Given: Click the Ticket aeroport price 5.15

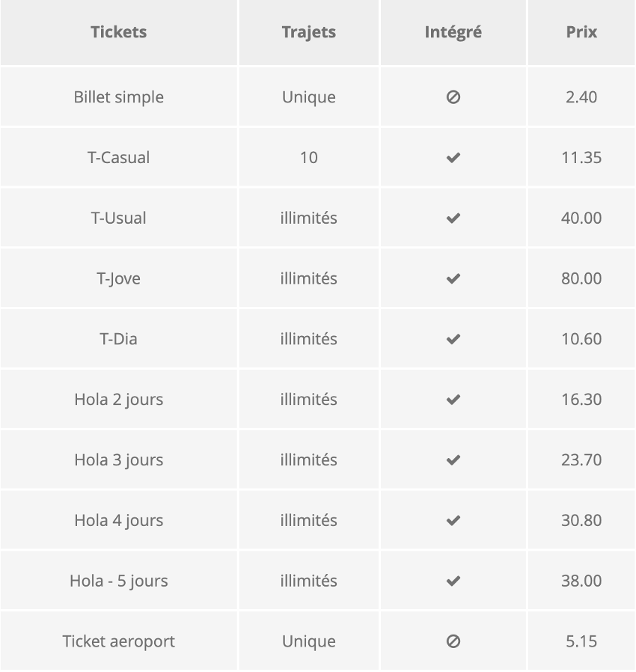Looking at the screenshot, I should click(581, 641).
